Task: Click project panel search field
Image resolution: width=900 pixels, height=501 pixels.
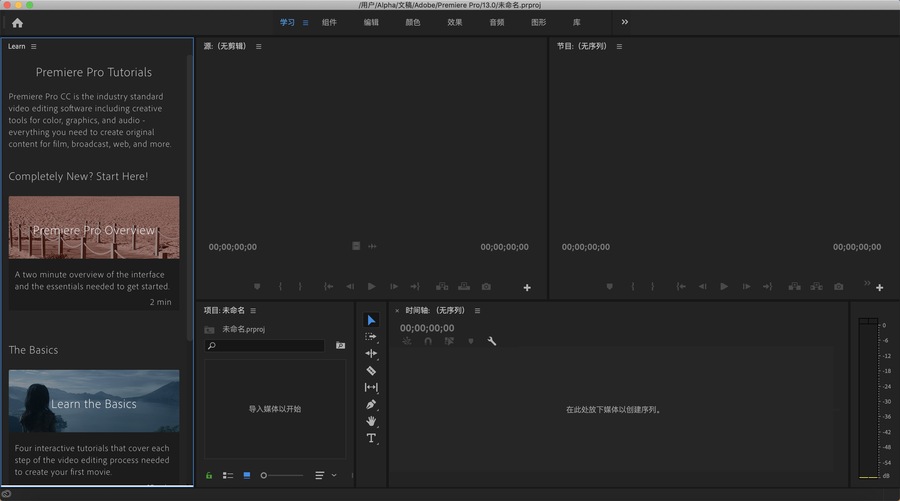Action: click(x=265, y=345)
